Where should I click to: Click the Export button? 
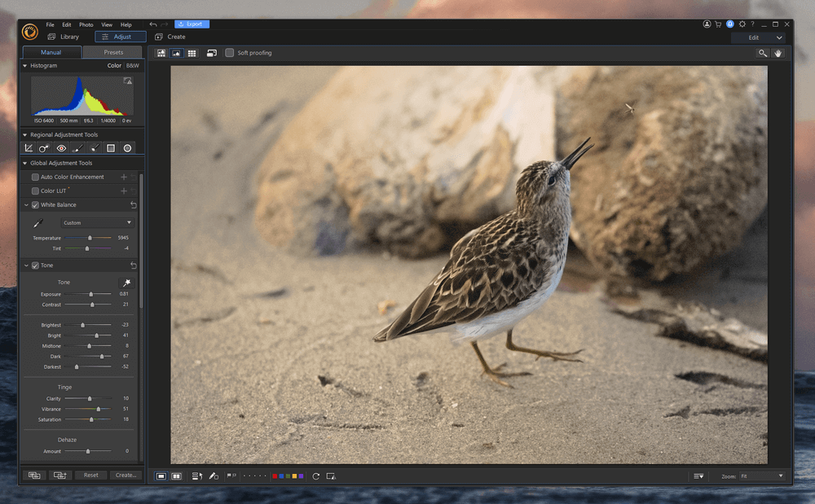(192, 24)
